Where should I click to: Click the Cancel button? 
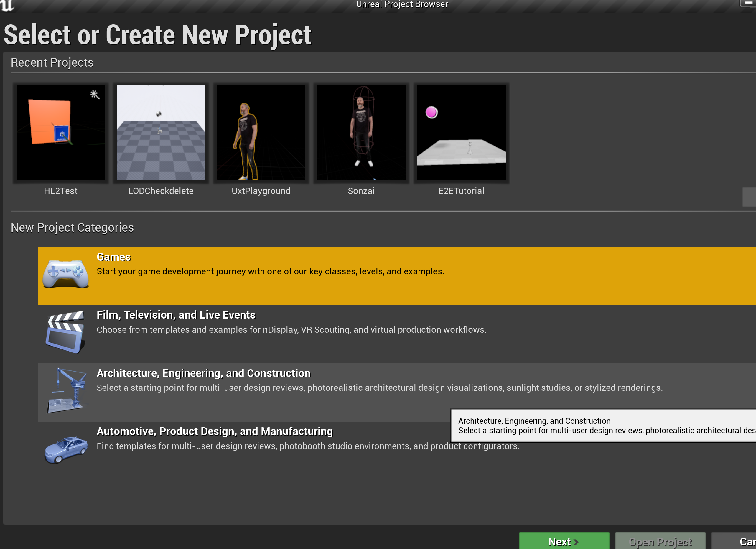click(x=734, y=541)
